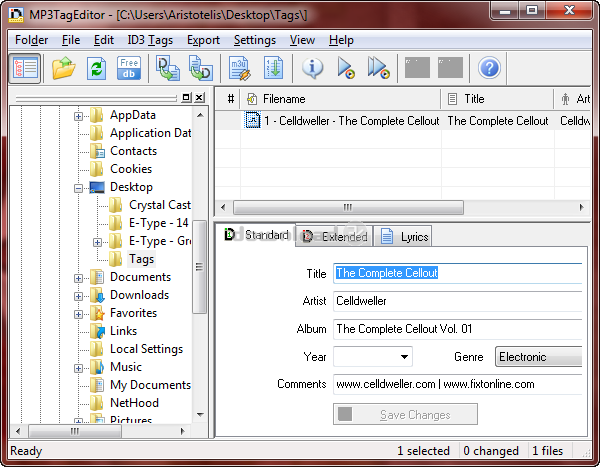600x467 pixels.
Task: Open the Year dropdown
Action: click(x=404, y=357)
